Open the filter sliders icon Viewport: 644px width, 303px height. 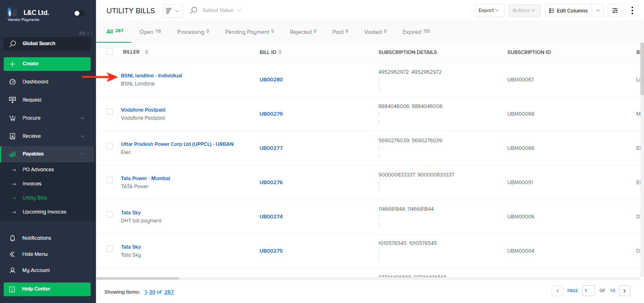615,10
